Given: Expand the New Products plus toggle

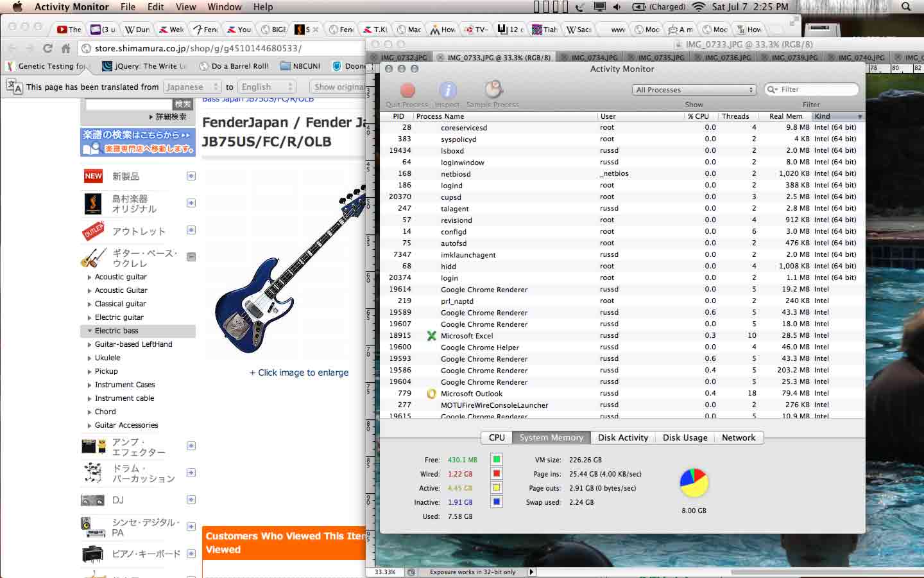Looking at the screenshot, I should click(191, 176).
